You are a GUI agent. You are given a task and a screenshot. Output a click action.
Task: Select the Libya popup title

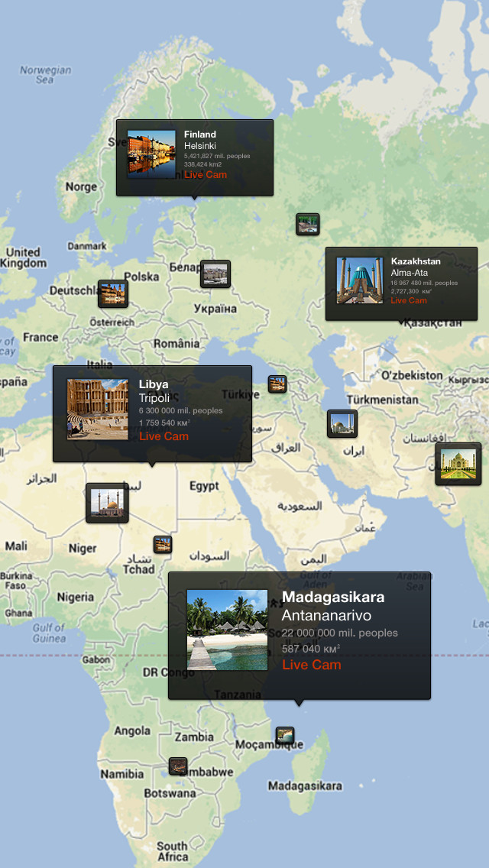pyautogui.click(x=154, y=384)
